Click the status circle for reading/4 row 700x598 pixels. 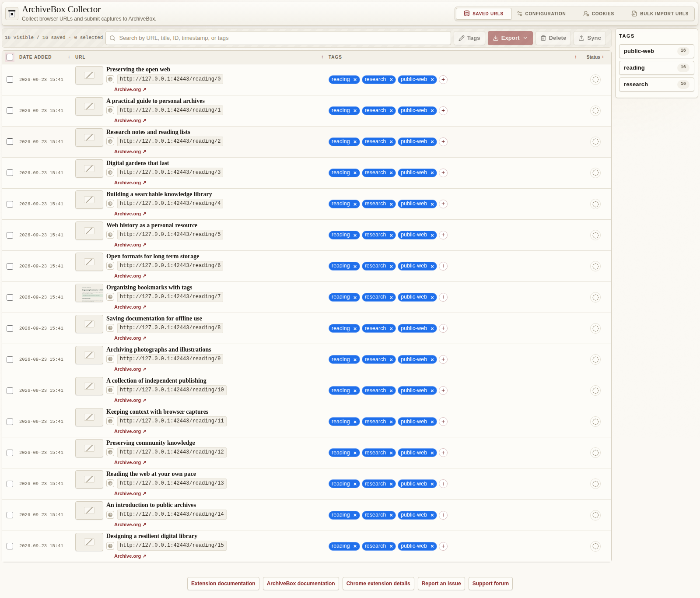[x=595, y=204]
